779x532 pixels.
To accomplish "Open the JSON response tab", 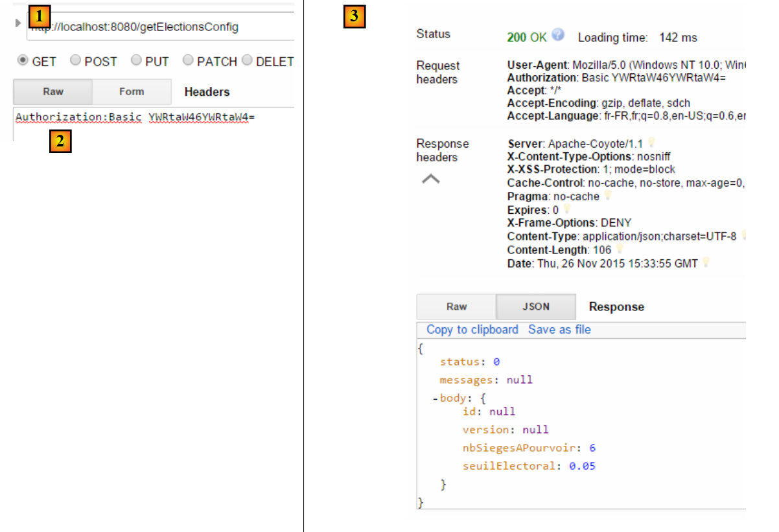I will coord(536,307).
